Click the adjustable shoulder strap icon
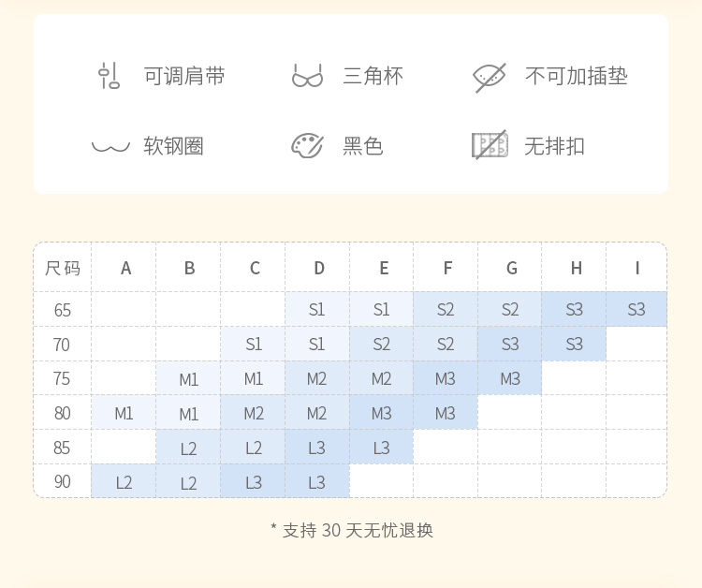This screenshot has height=588, width=702. coord(110,75)
